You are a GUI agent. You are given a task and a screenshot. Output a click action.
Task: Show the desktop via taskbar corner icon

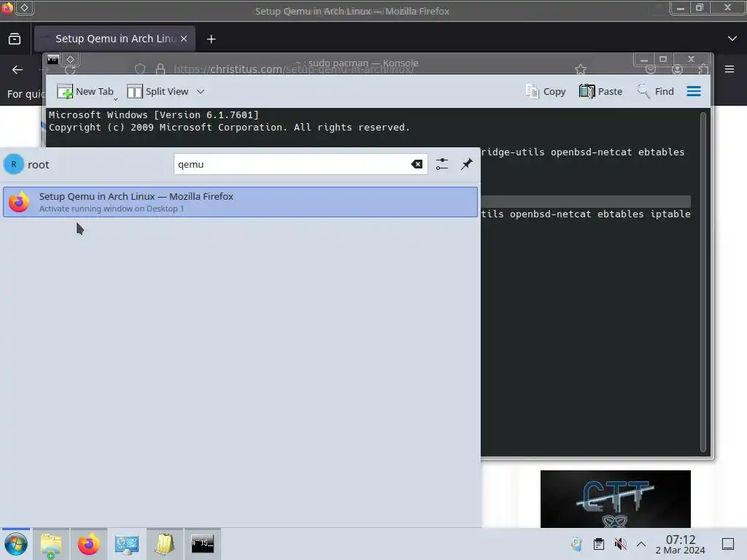[x=728, y=544]
